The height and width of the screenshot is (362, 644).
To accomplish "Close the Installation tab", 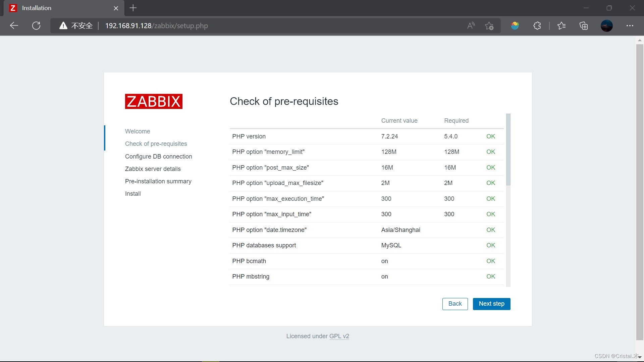I will [x=116, y=8].
